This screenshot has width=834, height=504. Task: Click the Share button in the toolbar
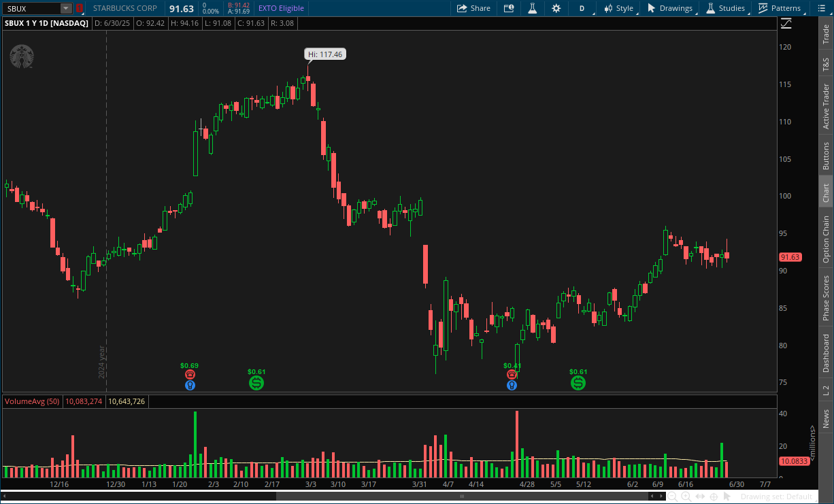(x=473, y=8)
